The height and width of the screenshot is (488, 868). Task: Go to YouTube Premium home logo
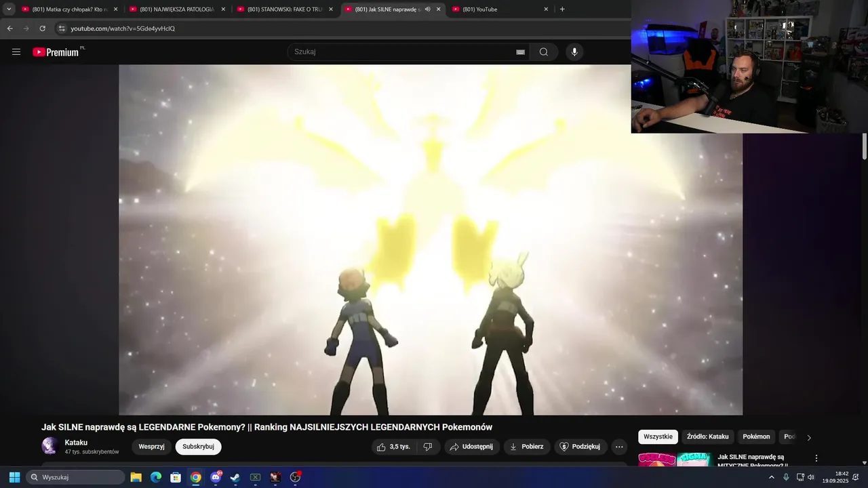point(57,52)
